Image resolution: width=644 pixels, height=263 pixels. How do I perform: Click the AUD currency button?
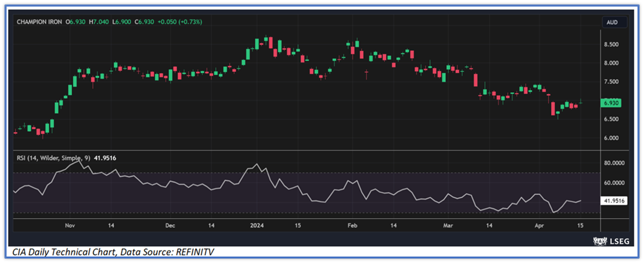[614, 22]
